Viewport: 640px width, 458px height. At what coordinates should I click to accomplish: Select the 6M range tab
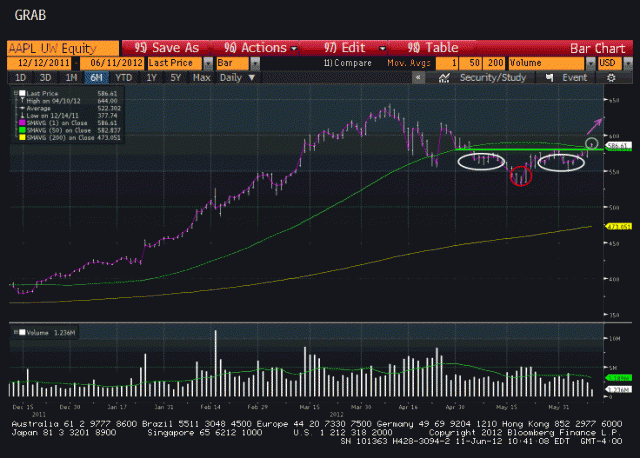click(96, 78)
